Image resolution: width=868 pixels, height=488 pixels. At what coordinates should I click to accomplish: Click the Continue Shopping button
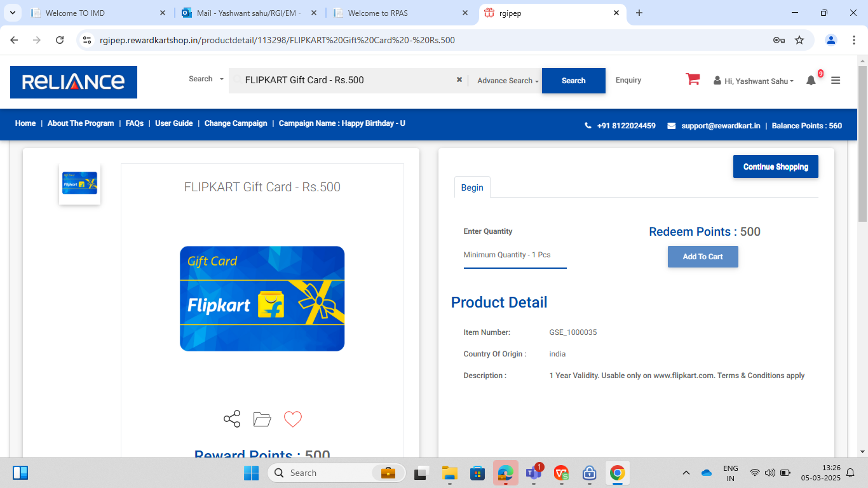pyautogui.click(x=776, y=166)
